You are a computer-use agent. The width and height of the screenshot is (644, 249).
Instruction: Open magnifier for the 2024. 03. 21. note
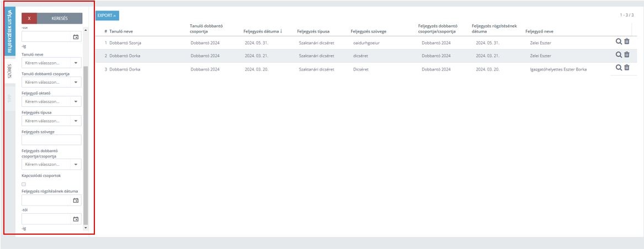tap(619, 55)
